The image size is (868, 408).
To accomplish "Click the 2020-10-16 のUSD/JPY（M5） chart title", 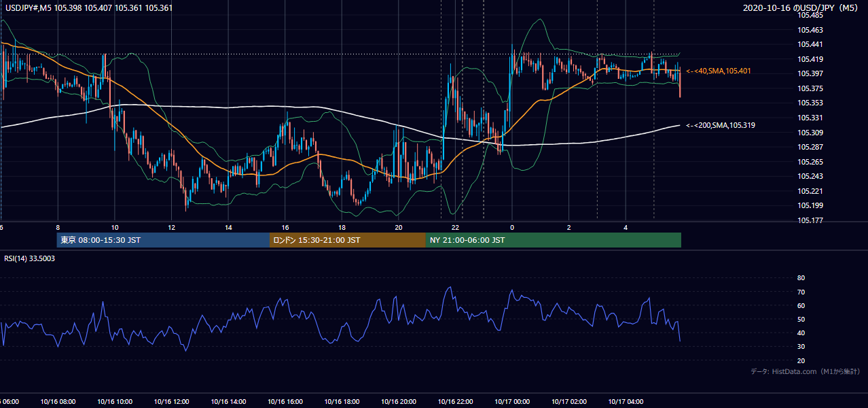I will [801, 8].
